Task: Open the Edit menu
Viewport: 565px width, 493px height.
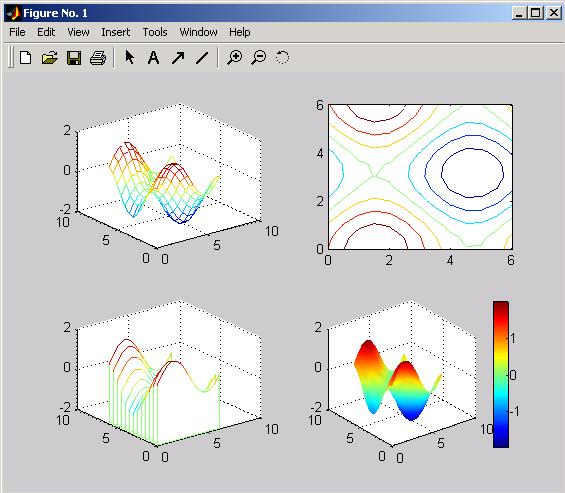Action: click(46, 32)
